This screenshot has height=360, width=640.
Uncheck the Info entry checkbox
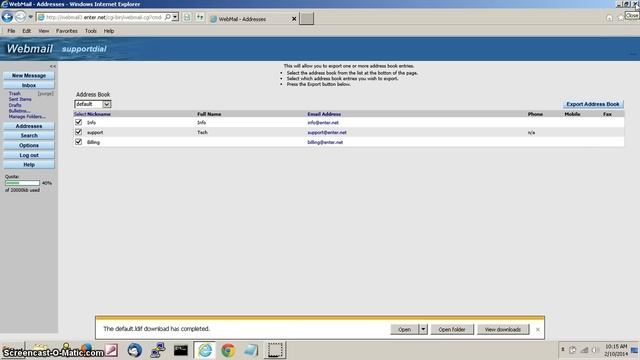(x=78, y=122)
